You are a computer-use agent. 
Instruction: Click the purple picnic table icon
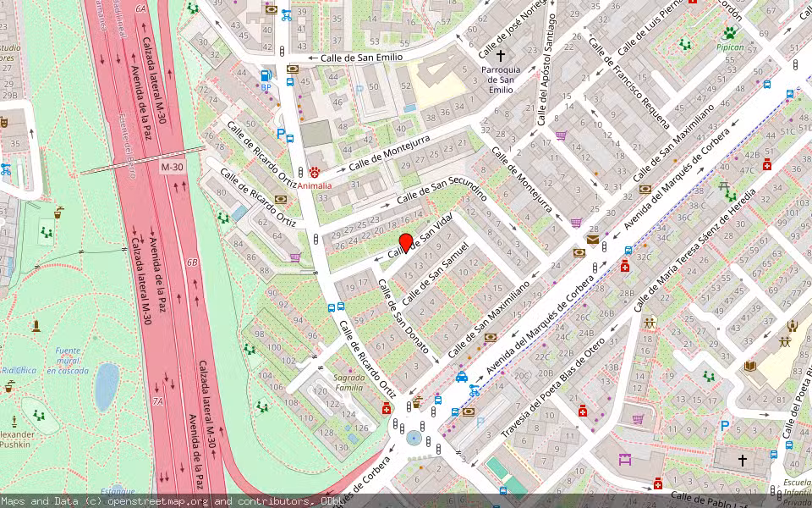(x=626, y=458)
